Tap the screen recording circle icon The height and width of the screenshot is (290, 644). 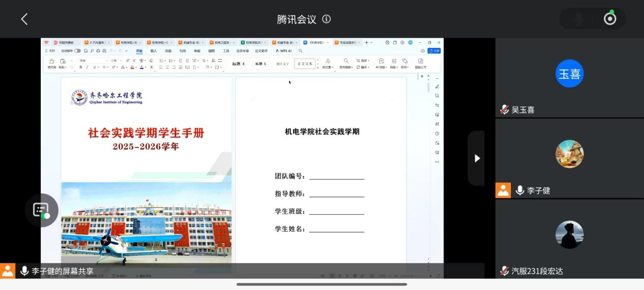[x=609, y=19]
